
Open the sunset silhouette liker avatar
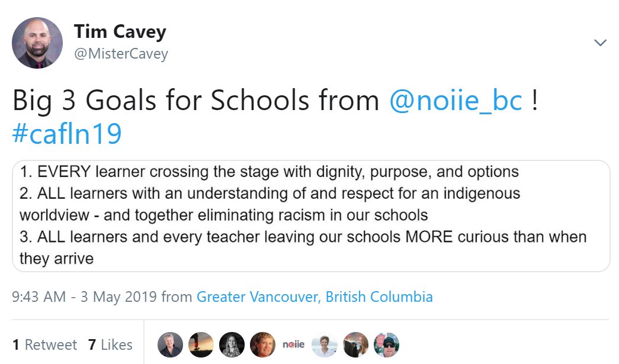pos(201,344)
